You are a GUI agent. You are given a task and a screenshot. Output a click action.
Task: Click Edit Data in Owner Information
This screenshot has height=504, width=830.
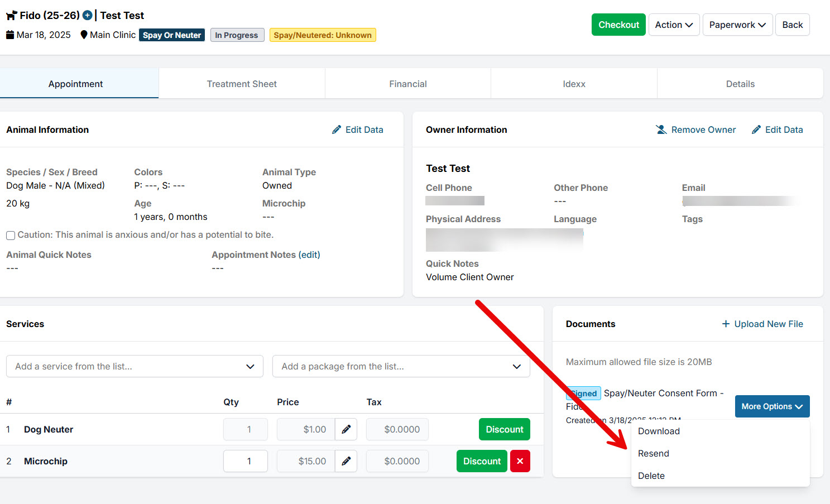[777, 129]
